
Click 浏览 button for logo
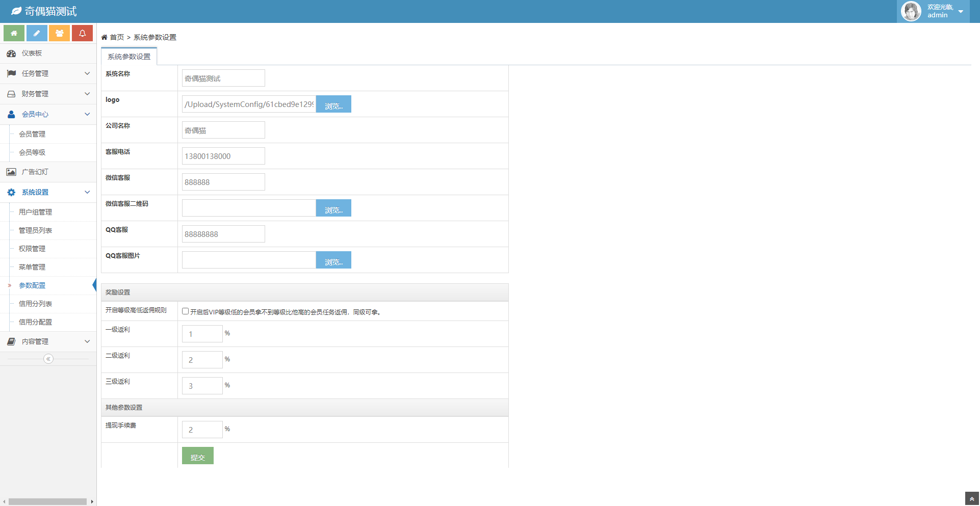click(x=333, y=104)
